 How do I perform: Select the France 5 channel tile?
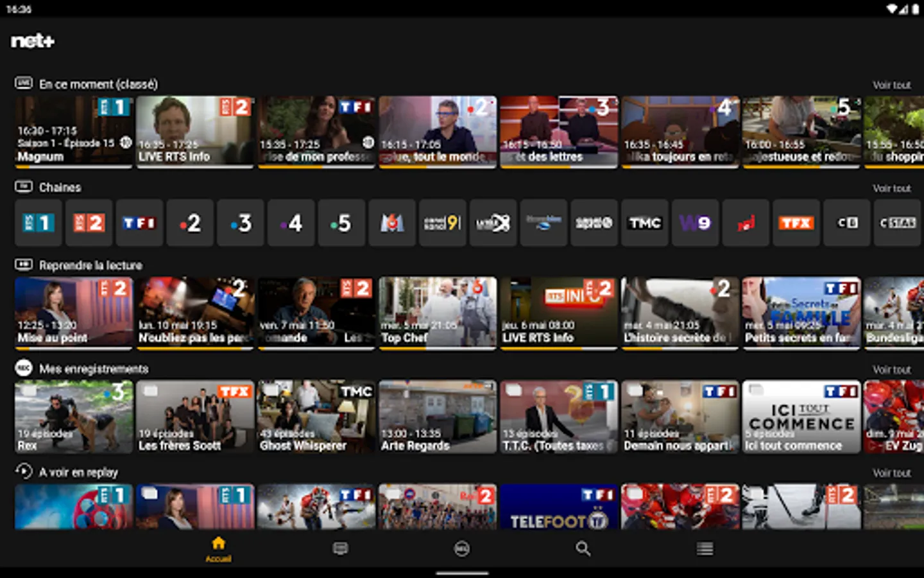click(x=341, y=223)
